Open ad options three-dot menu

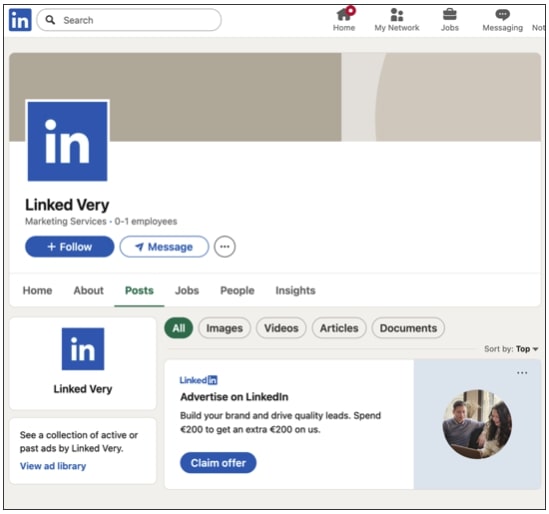(522, 373)
